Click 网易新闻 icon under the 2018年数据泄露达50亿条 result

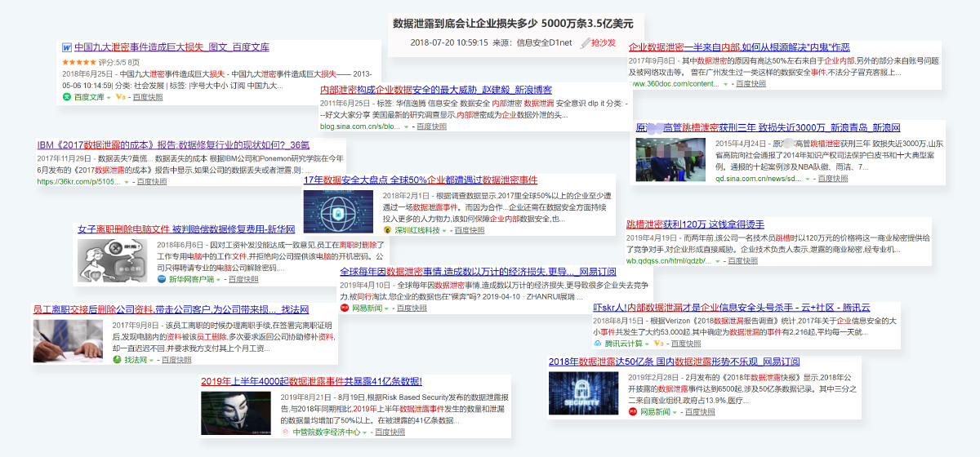[x=632, y=411]
